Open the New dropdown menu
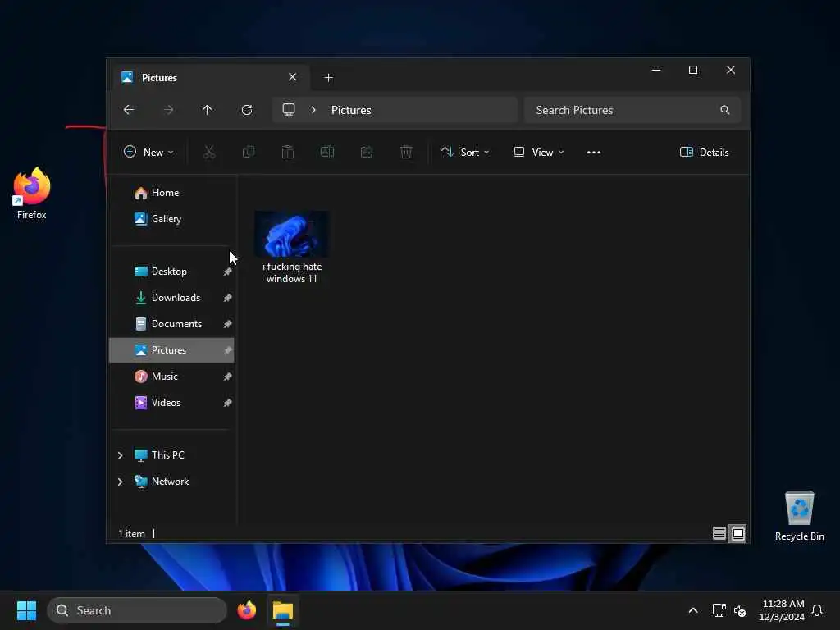Image resolution: width=840 pixels, height=630 pixels. [148, 152]
